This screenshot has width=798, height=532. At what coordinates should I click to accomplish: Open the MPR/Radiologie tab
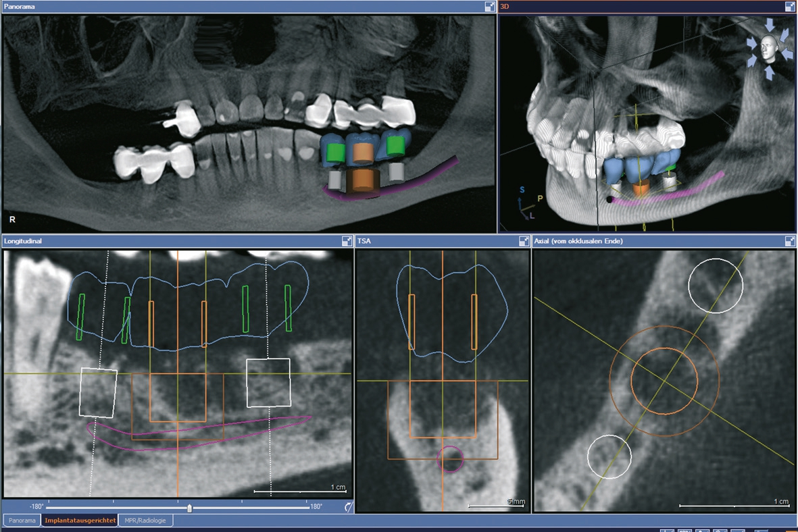145,521
